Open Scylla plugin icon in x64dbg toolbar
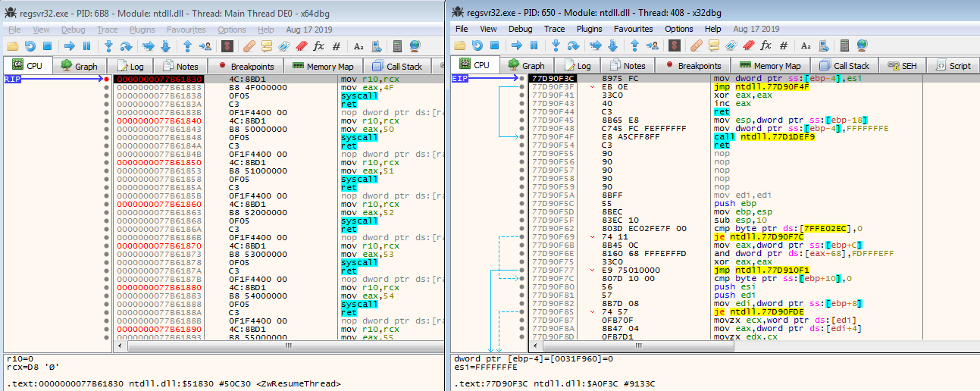Viewport: 980px width, 391px height. (x=227, y=45)
